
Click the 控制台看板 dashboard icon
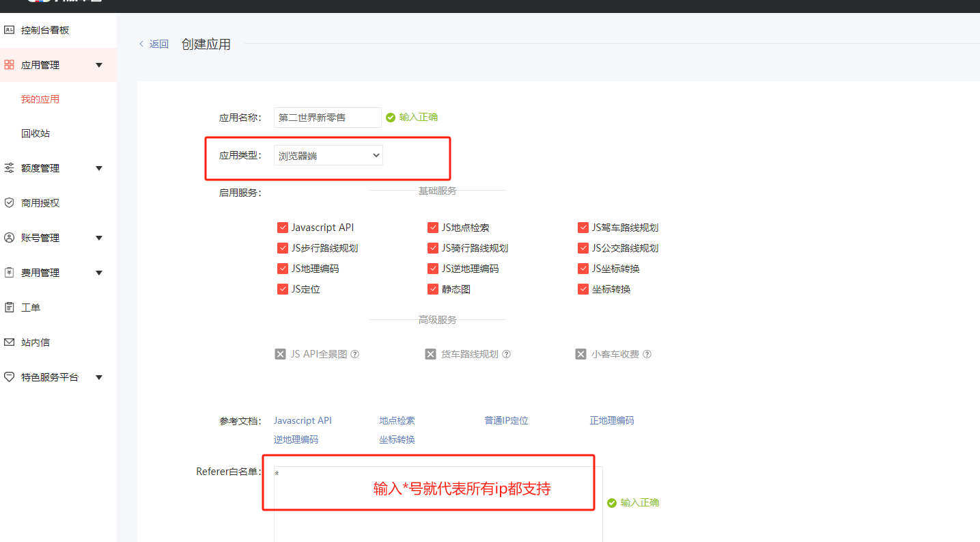pos(9,30)
